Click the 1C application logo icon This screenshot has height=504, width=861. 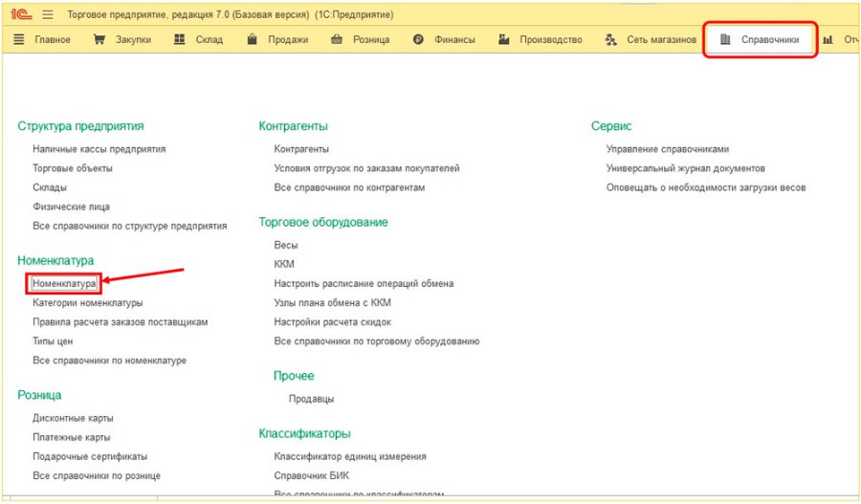(x=21, y=14)
